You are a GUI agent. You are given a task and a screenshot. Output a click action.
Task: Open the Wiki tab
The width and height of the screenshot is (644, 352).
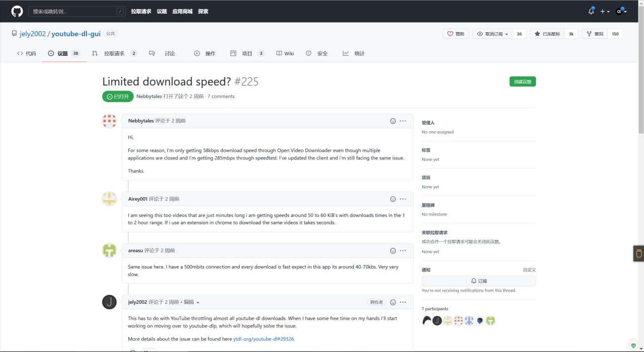tap(285, 53)
